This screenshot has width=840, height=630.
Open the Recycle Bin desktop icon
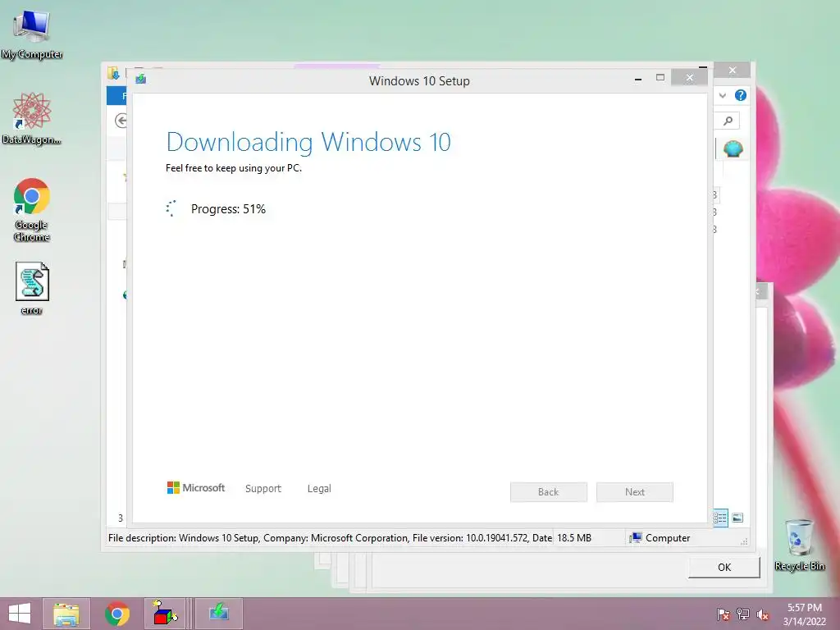pyautogui.click(x=799, y=545)
